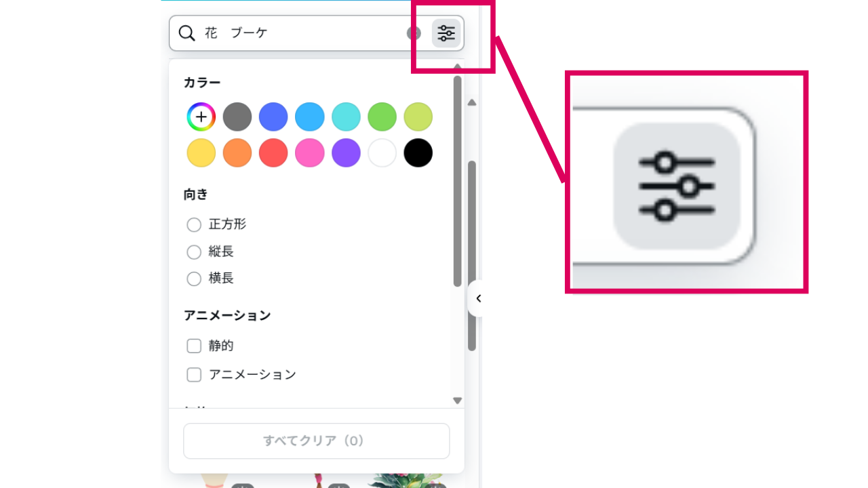Screen dimensions: 868x488
Task: Select the white color swatch
Action: click(382, 153)
